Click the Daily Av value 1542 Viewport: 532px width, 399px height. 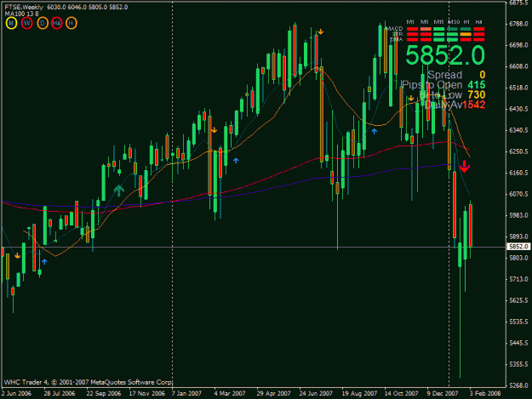473,105
